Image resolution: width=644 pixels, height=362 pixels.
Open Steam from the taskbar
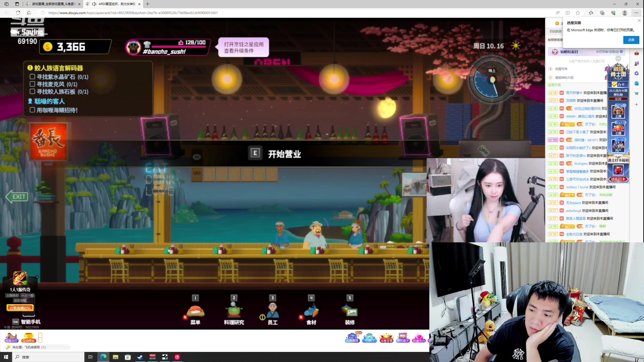click(x=140, y=357)
